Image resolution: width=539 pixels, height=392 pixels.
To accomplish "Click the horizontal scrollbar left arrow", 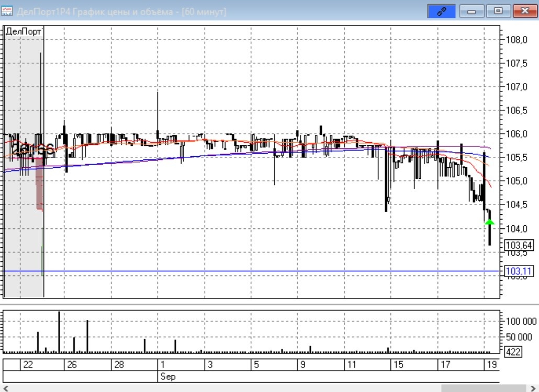I will click(x=5, y=388).
